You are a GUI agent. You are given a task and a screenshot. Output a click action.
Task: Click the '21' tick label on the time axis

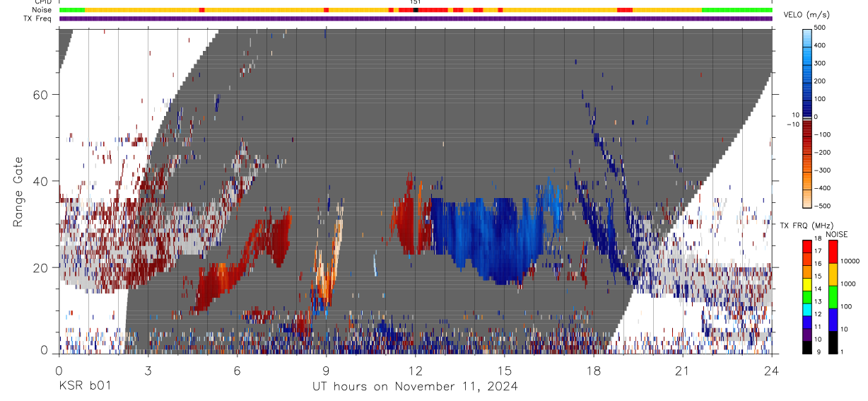click(x=683, y=370)
